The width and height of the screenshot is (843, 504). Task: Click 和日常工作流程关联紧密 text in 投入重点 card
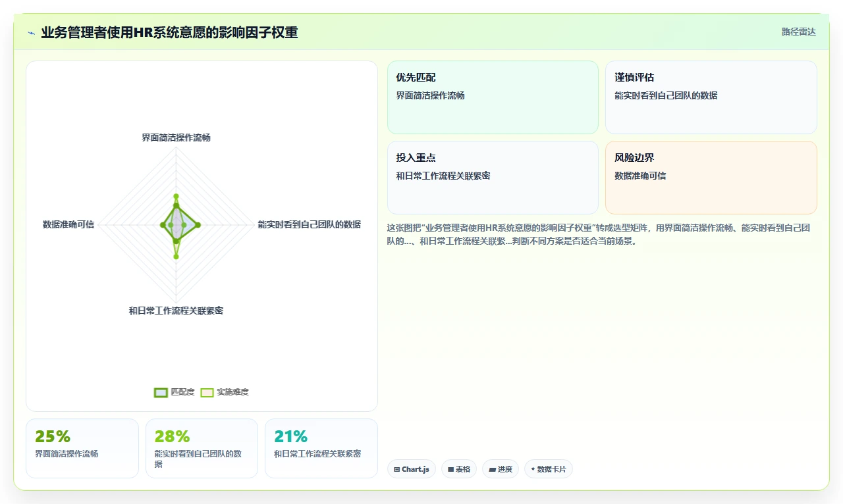coord(443,176)
